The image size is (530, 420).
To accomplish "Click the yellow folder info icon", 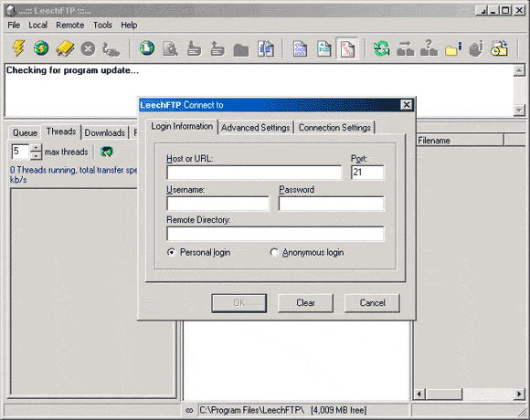I will 453,49.
